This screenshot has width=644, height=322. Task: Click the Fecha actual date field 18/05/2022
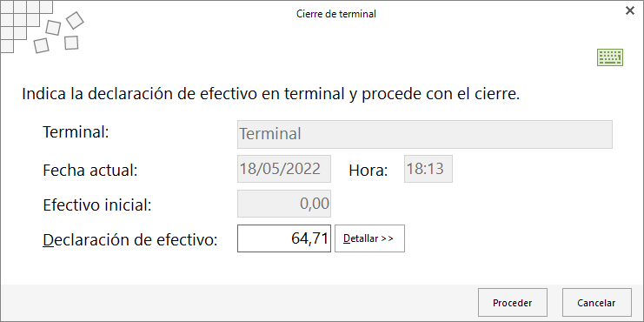click(284, 169)
